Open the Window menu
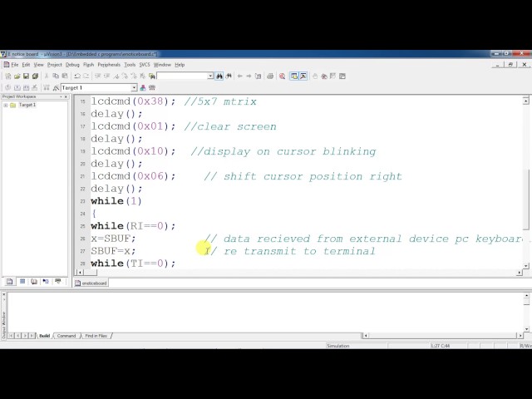 click(162, 65)
